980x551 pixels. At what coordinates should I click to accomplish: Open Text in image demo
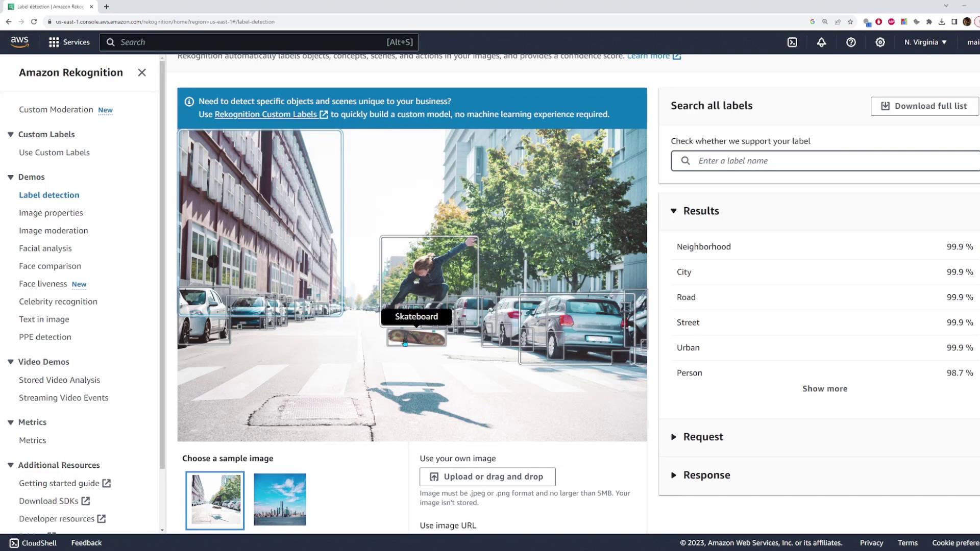(44, 319)
